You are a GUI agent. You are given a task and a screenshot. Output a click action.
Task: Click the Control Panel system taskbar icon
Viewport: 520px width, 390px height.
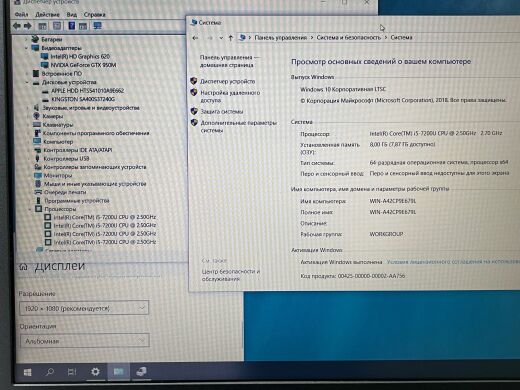[x=118, y=371]
